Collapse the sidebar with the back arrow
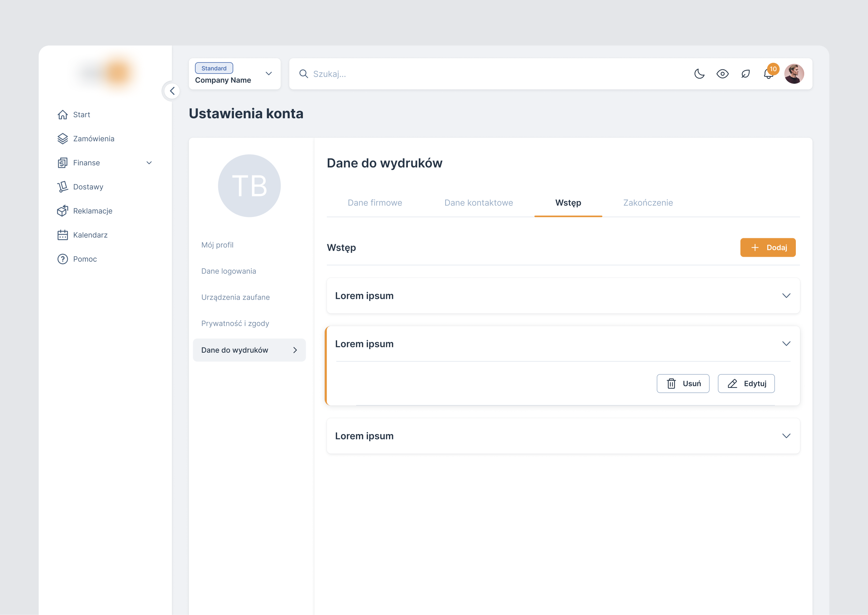Screen dimensions: 868x615 point(172,91)
